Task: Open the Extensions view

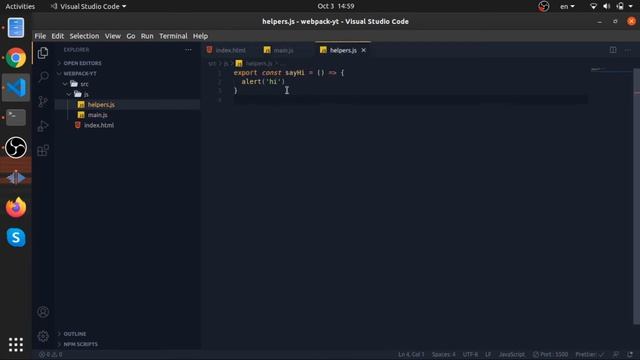Action: tap(43, 150)
